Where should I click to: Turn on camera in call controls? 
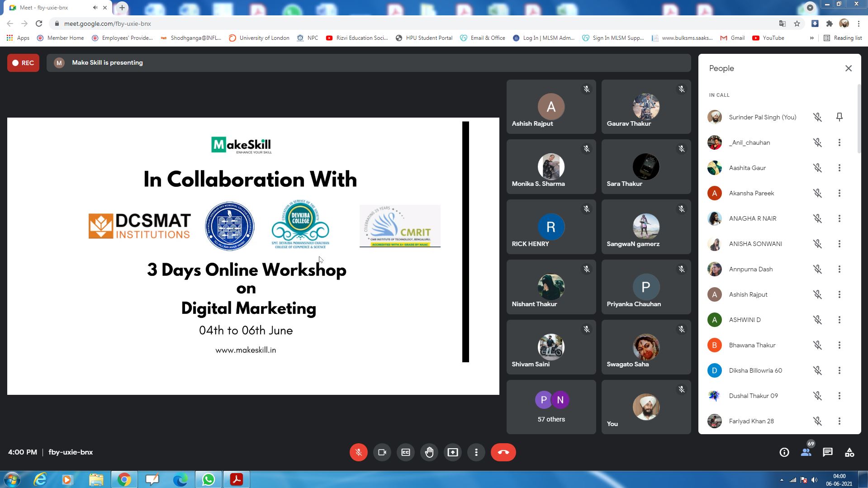pyautogui.click(x=382, y=452)
